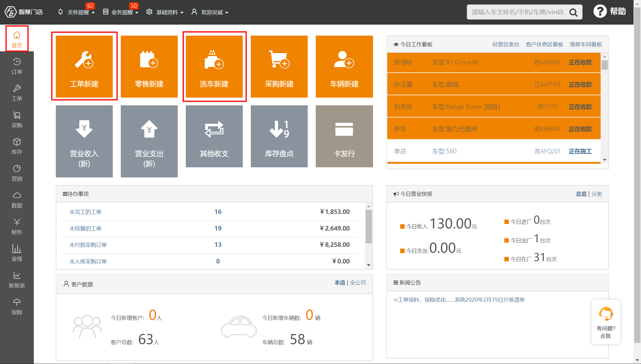Switch to the 客户休息区看板 tab
The height and width of the screenshot is (364, 641).
[x=545, y=44]
